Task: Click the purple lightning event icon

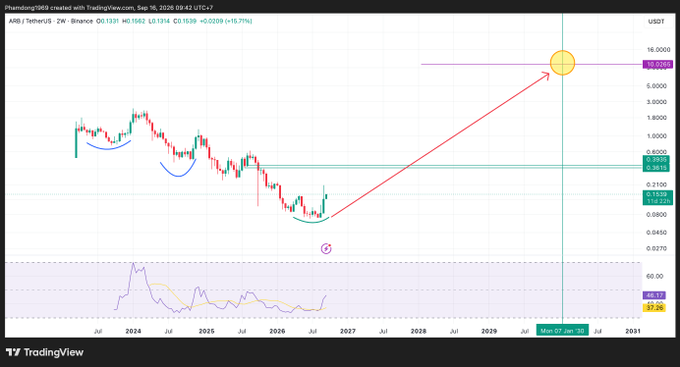Action: click(326, 249)
